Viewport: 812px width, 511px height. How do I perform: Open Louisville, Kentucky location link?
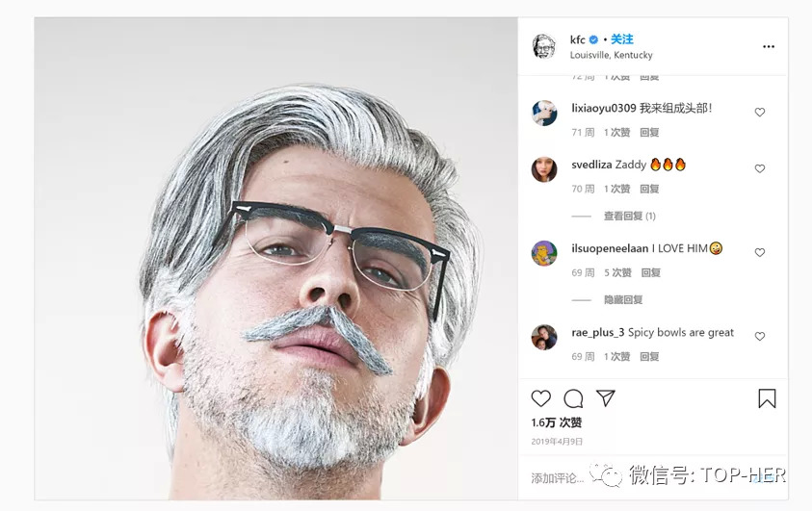click(x=611, y=56)
